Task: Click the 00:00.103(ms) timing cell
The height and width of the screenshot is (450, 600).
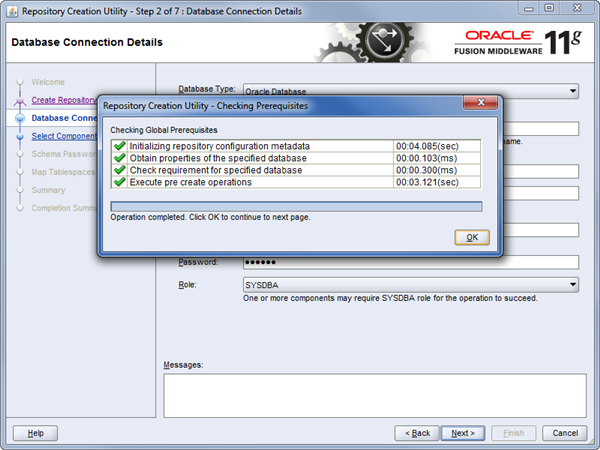Action: click(437, 158)
